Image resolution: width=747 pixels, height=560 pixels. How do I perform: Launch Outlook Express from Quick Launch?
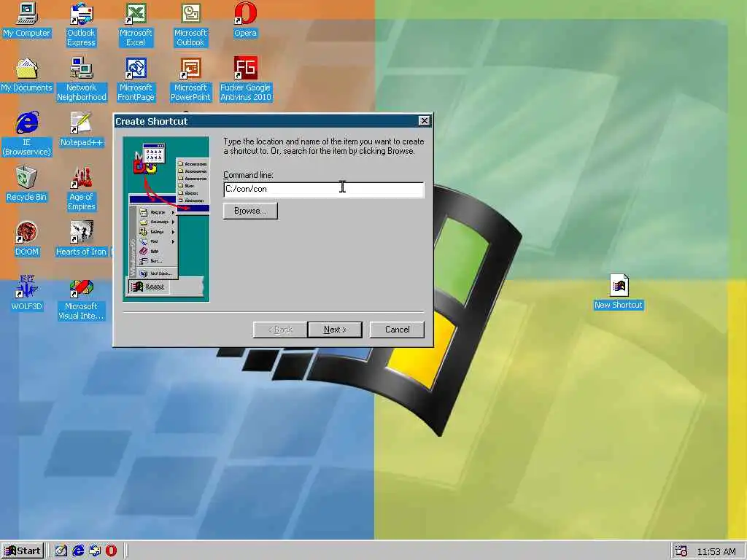tap(95, 551)
